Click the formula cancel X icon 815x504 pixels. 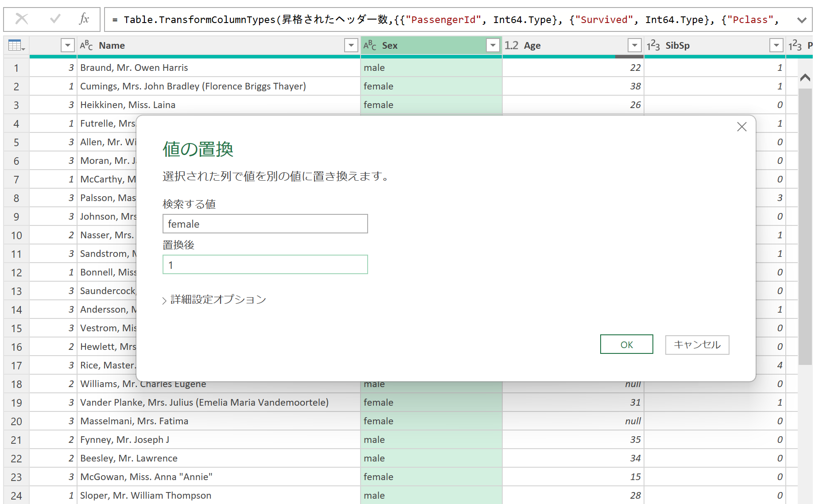click(22, 19)
